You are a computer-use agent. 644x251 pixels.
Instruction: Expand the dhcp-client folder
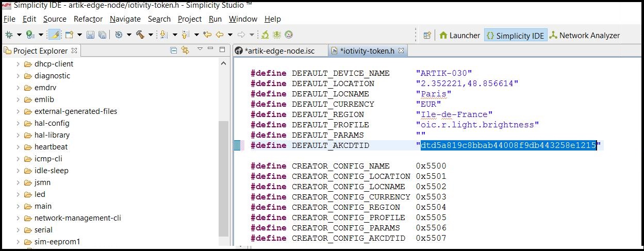18,64
